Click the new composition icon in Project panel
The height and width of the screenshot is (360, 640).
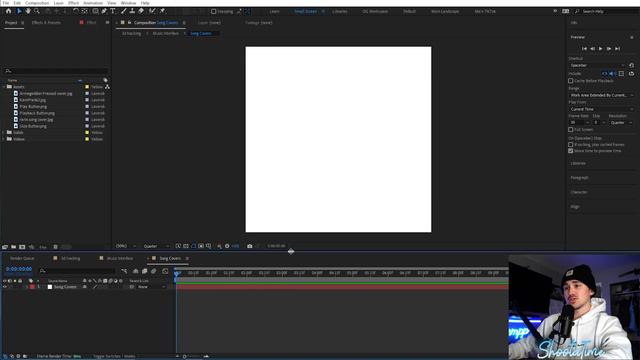22,247
